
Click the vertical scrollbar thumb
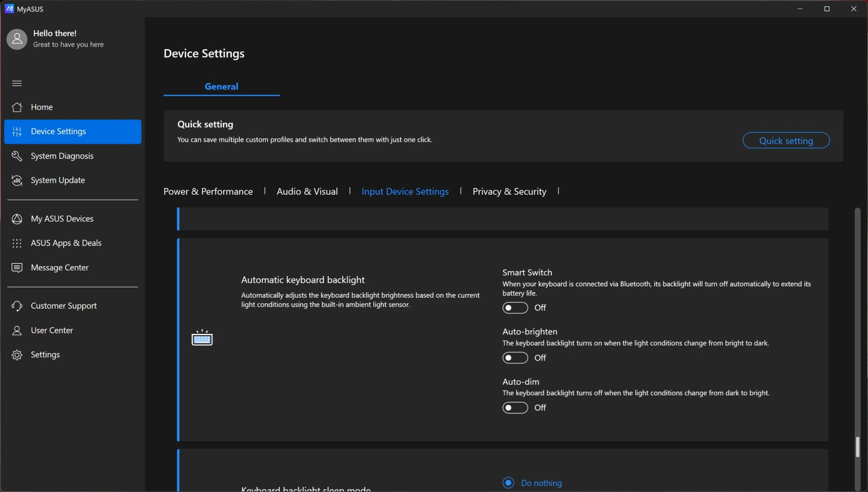[x=857, y=447]
